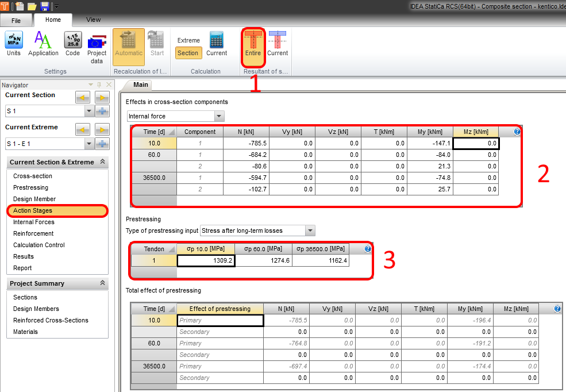Collapse the Project Summary panel
This screenshot has width=566, height=392.
tap(102, 283)
